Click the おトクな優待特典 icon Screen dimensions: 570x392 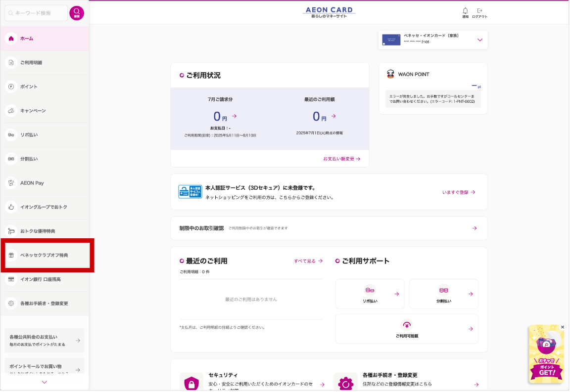click(11, 231)
